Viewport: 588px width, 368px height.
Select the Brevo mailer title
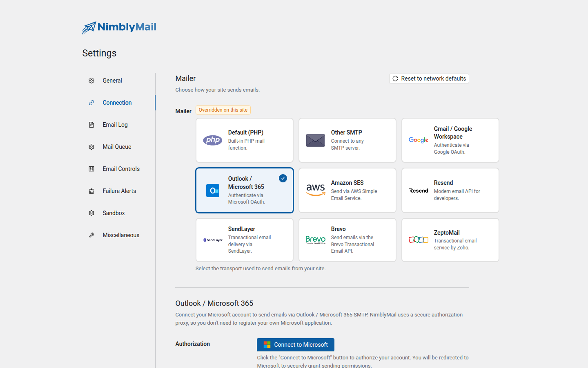(x=339, y=229)
